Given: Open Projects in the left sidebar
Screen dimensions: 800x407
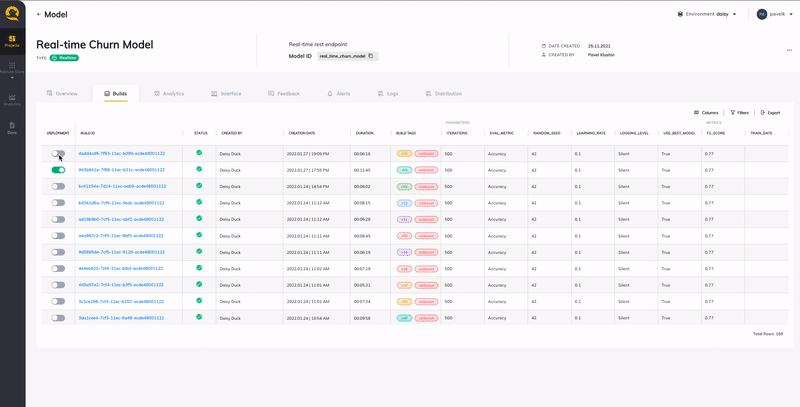Looking at the screenshot, I should (12, 41).
